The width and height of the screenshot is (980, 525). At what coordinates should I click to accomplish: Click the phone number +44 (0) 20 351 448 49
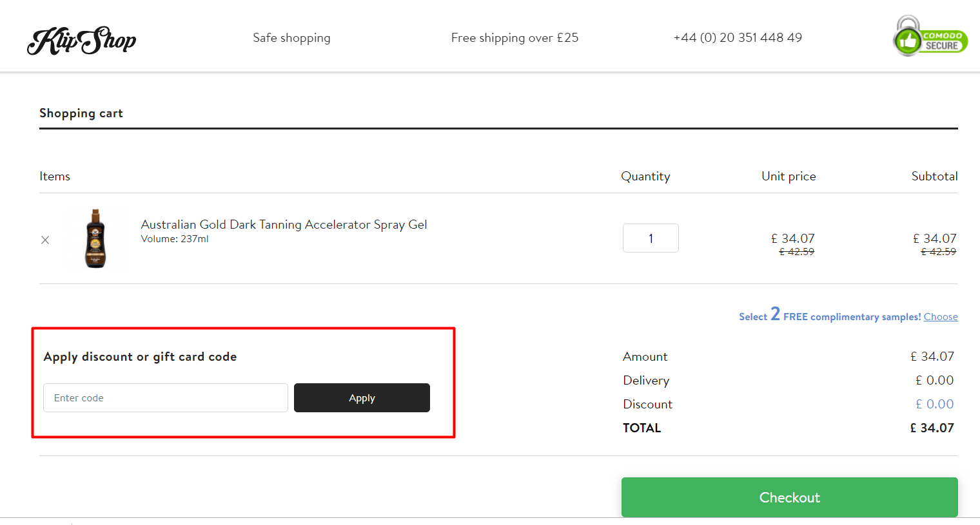tap(738, 37)
